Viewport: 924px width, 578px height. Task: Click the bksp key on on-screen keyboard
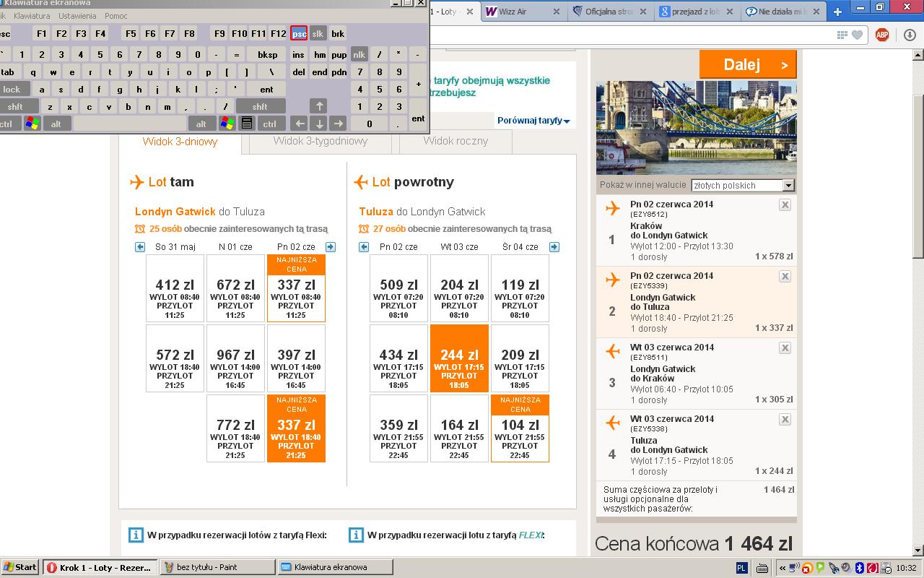[267, 54]
